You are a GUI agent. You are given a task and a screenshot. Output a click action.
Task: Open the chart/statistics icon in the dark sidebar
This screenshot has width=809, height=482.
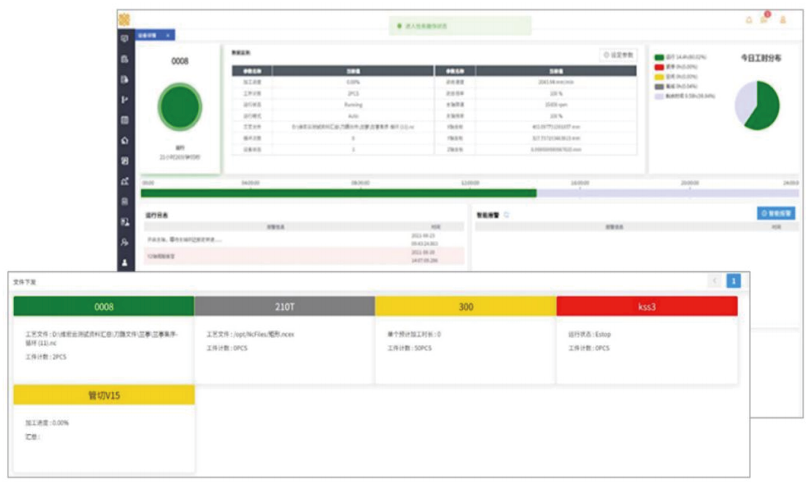point(125,181)
